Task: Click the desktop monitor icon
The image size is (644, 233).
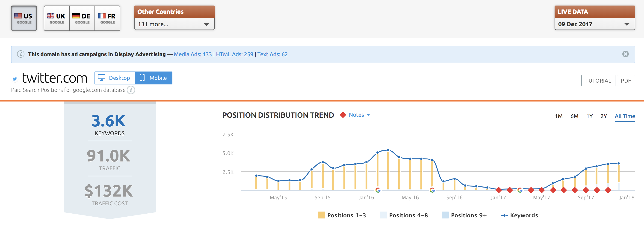Action: click(101, 78)
